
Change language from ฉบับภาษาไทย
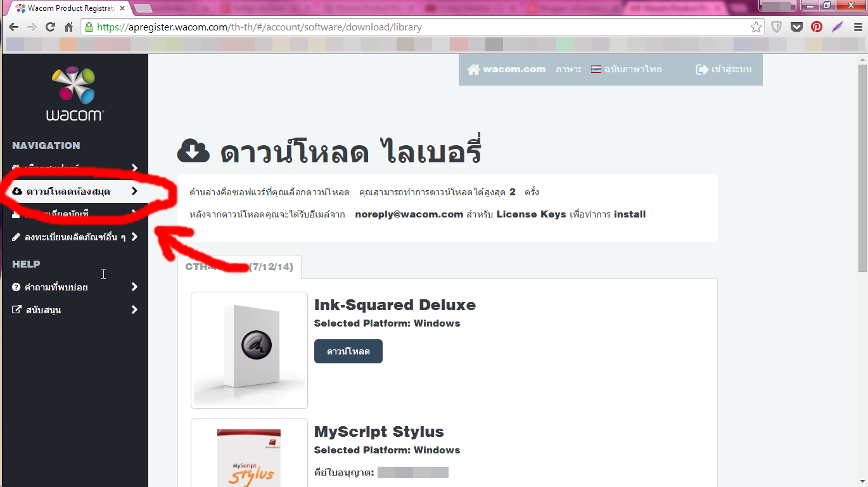click(627, 69)
